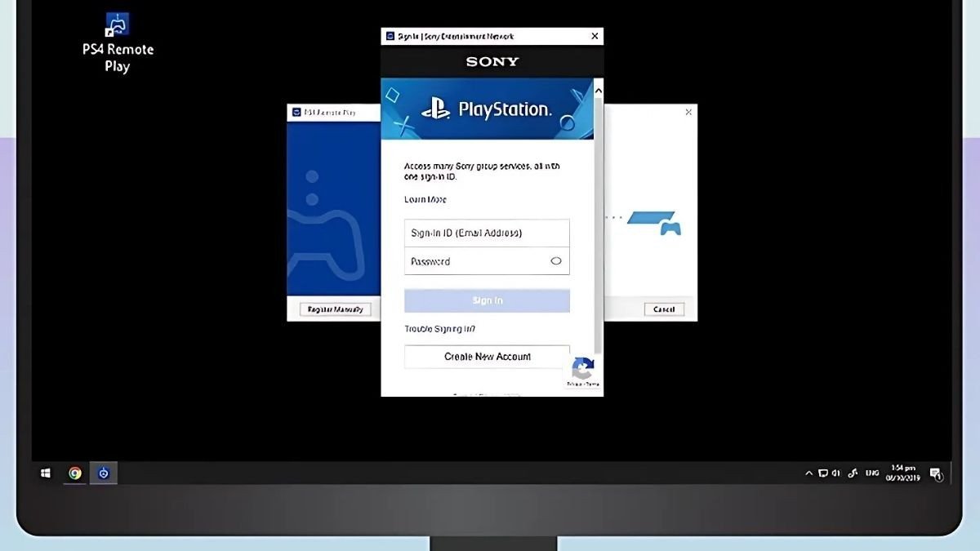This screenshot has width=980, height=551.
Task: Click the SONY header logo
Action: pos(492,61)
